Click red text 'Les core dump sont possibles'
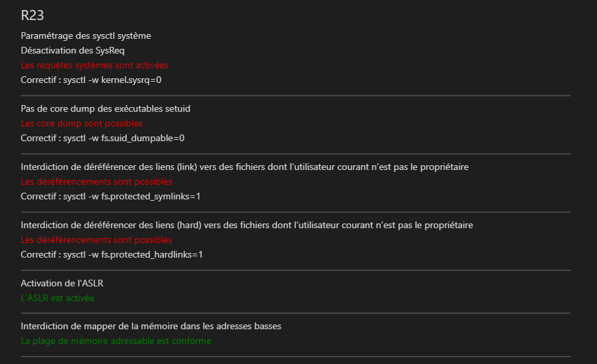 tap(82, 123)
